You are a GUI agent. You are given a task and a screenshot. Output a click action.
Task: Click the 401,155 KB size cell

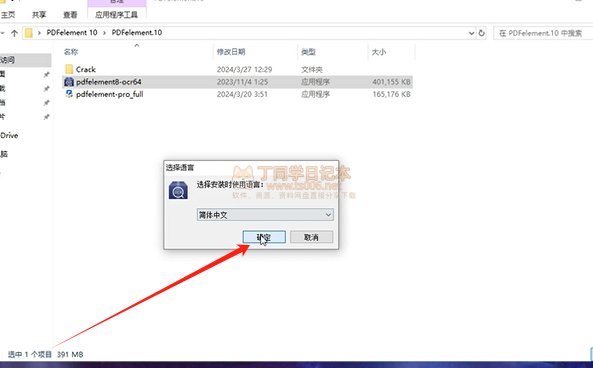[x=391, y=82]
